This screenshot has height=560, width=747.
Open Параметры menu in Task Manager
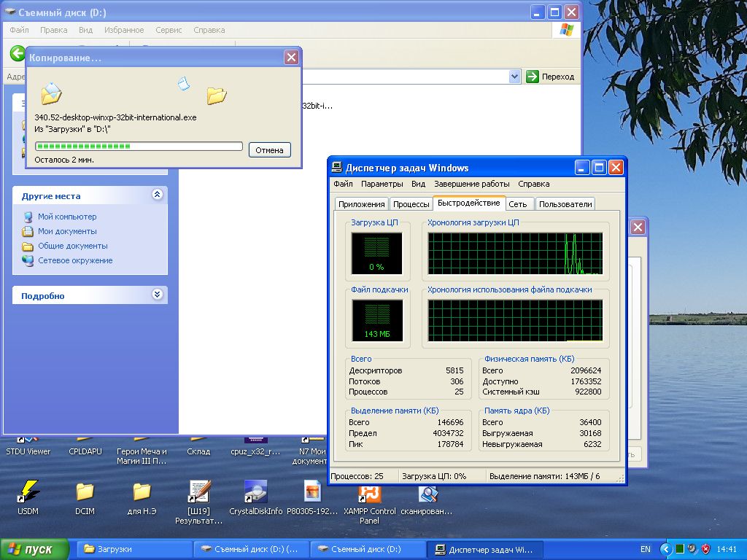[382, 184]
